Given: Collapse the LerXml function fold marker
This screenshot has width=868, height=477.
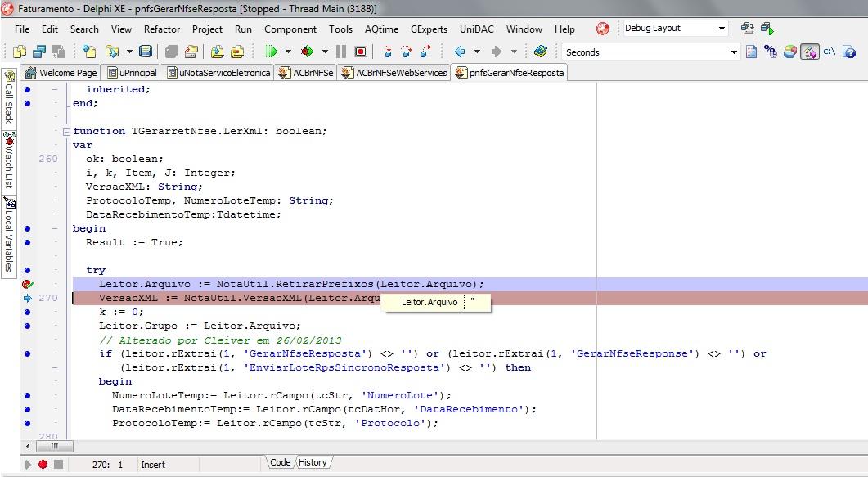Looking at the screenshot, I should coord(66,132).
